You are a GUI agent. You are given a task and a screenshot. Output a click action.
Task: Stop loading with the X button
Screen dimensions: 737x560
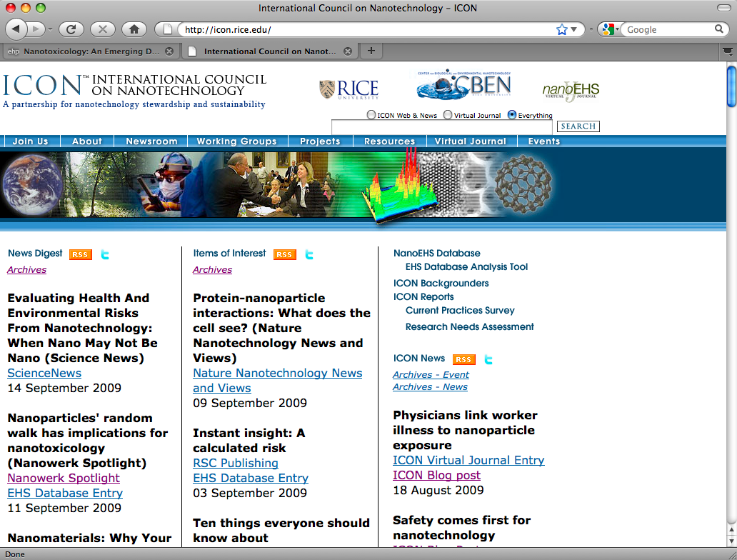point(102,29)
